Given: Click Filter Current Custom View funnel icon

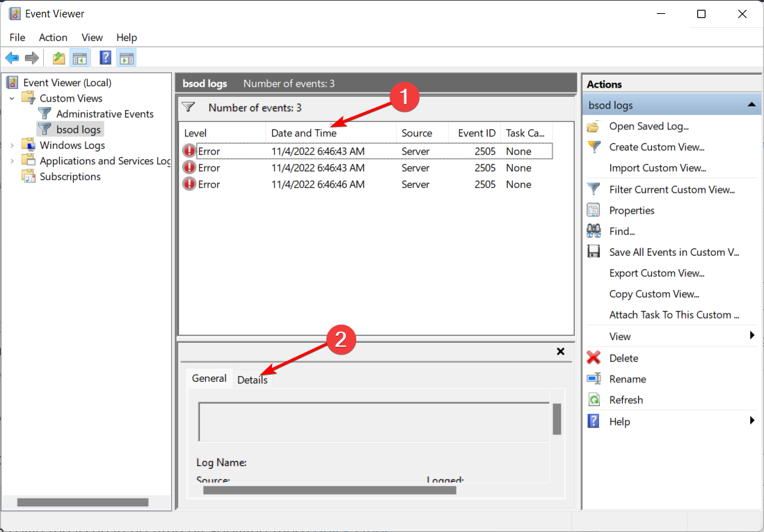Looking at the screenshot, I should (x=594, y=190).
